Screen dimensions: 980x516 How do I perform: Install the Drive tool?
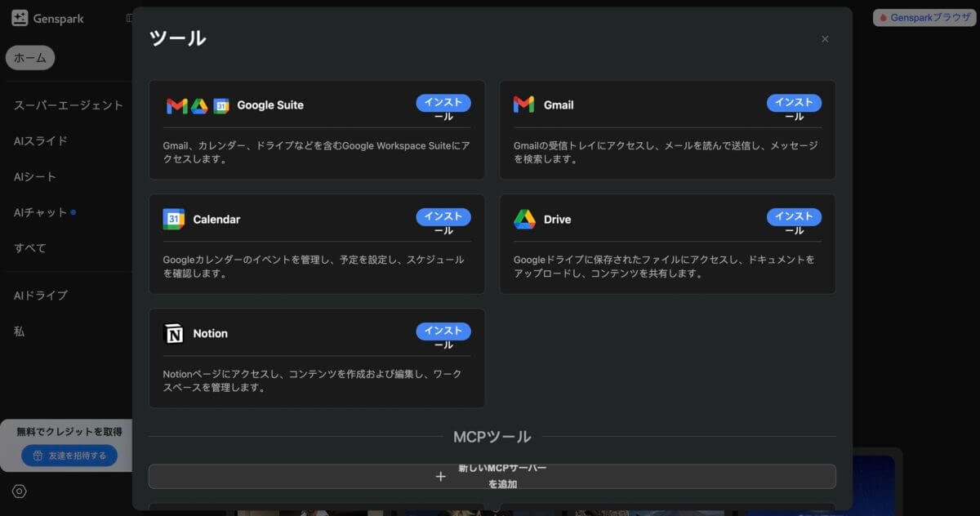(x=794, y=217)
